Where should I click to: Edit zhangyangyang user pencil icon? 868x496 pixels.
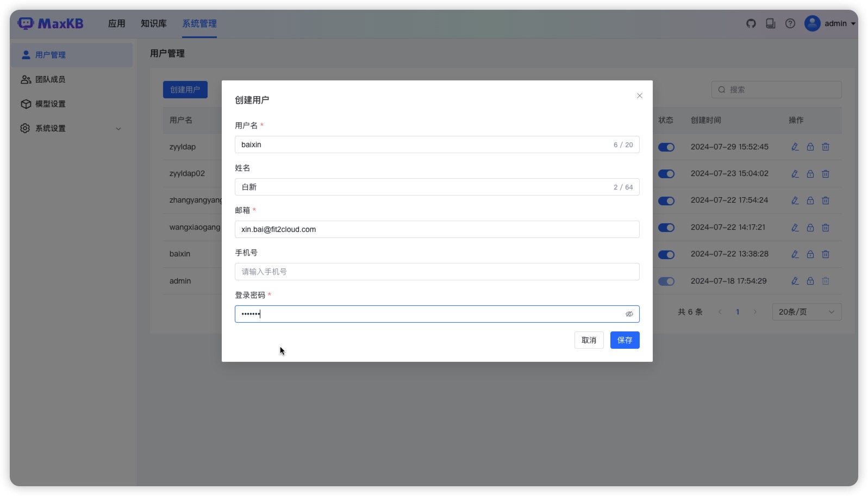[x=795, y=200]
